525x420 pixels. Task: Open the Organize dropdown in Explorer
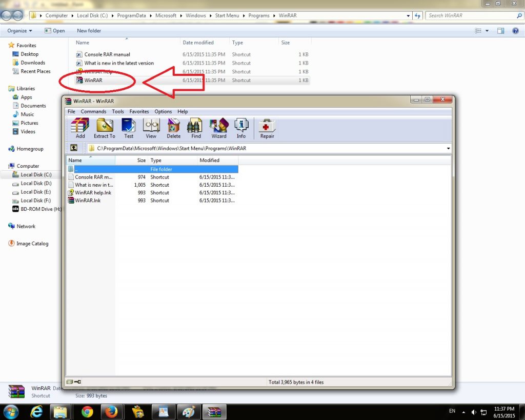19,31
